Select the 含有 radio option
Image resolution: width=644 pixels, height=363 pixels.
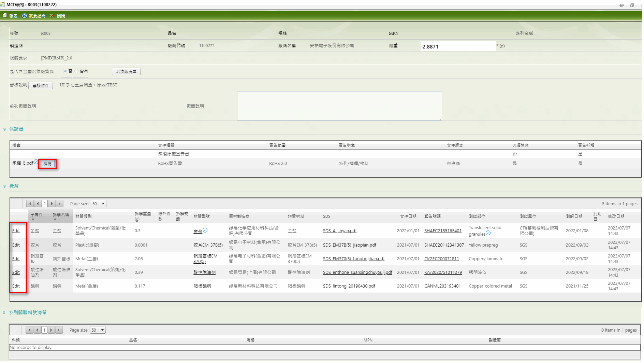point(76,71)
